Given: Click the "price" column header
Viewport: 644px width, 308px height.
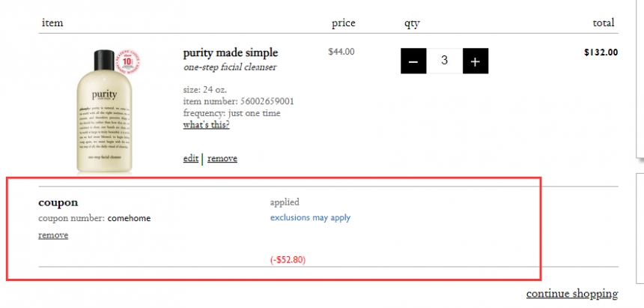Looking at the screenshot, I should point(343,23).
